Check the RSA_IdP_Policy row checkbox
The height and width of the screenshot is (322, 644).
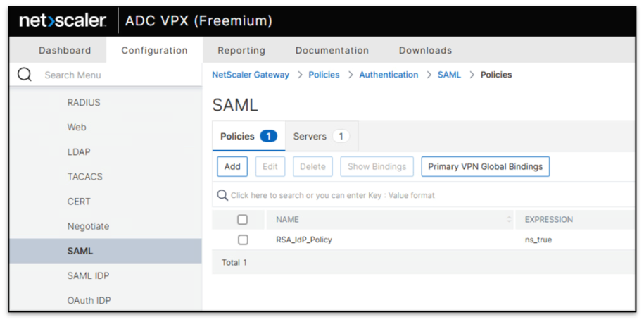pos(243,240)
